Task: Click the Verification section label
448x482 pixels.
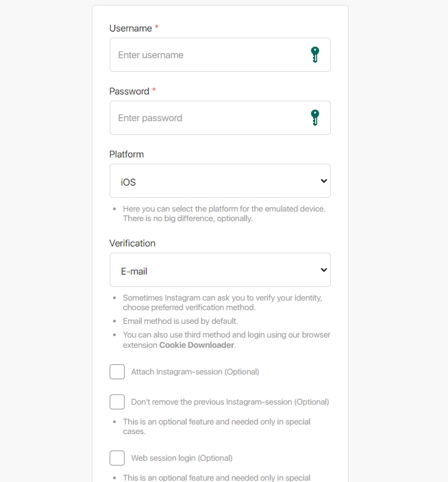Action: (132, 243)
